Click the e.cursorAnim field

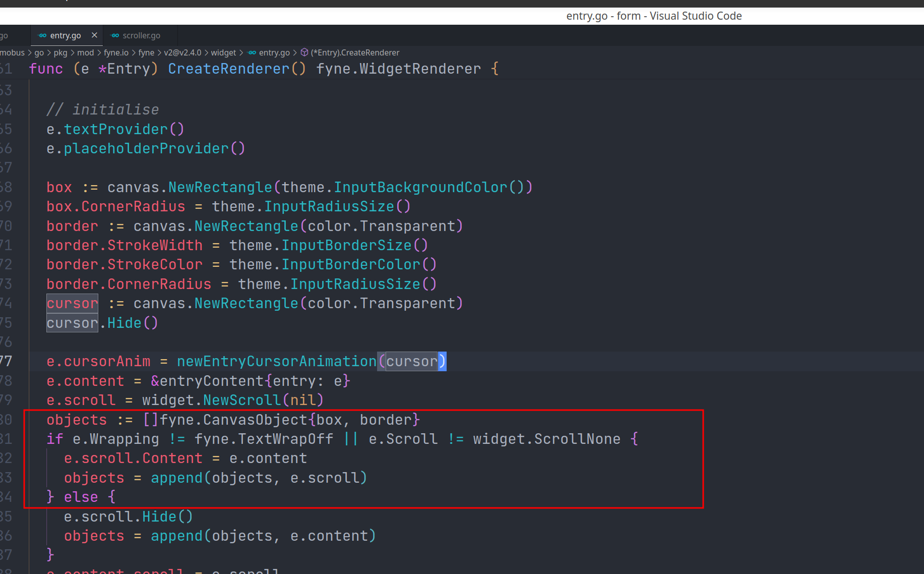pyautogui.click(x=98, y=361)
